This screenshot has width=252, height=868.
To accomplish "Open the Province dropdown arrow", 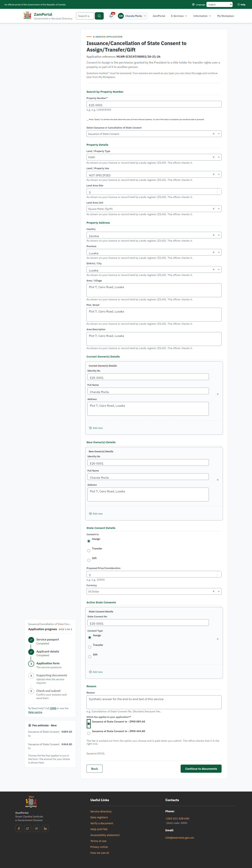I will (x=219, y=252).
